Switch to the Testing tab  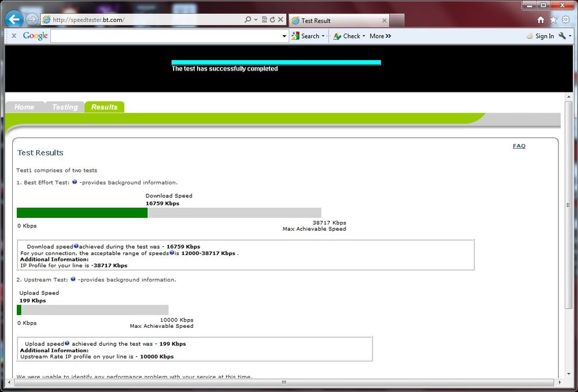pos(64,107)
